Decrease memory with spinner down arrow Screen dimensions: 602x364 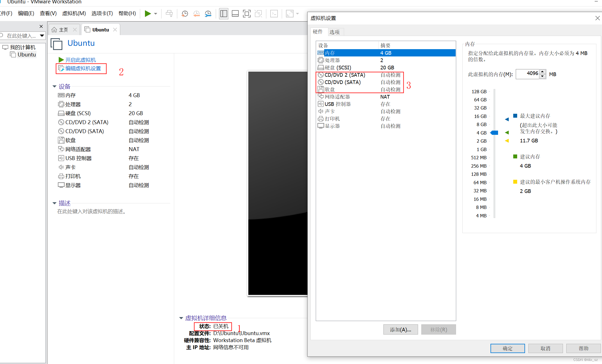[543, 76]
